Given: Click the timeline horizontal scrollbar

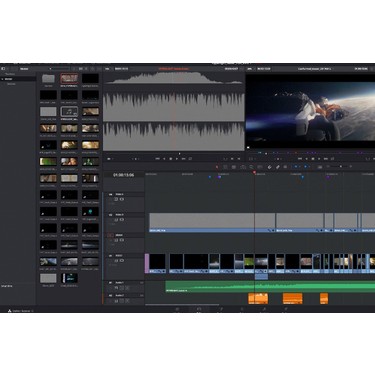Looking at the screenshot, I should 182,305.
